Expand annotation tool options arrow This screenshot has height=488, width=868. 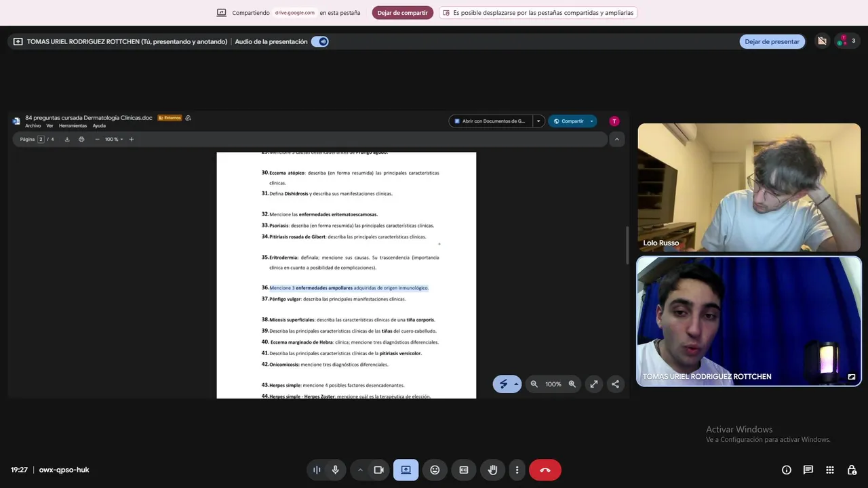pyautogui.click(x=516, y=384)
